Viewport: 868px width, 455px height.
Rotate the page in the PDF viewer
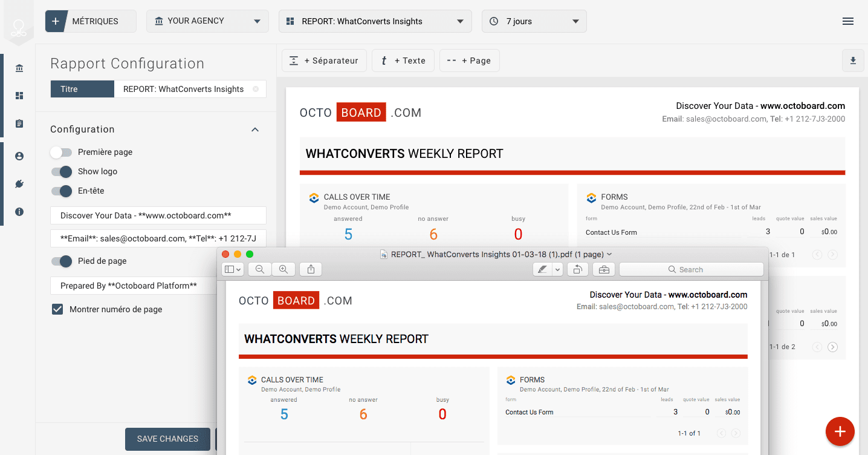click(x=578, y=269)
